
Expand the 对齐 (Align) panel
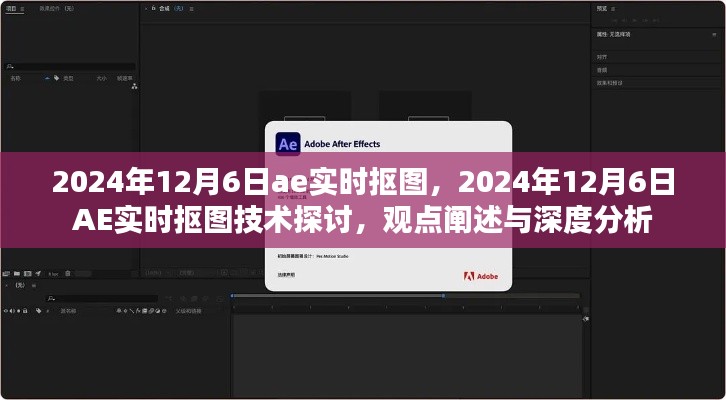click(x=602, y=57)
